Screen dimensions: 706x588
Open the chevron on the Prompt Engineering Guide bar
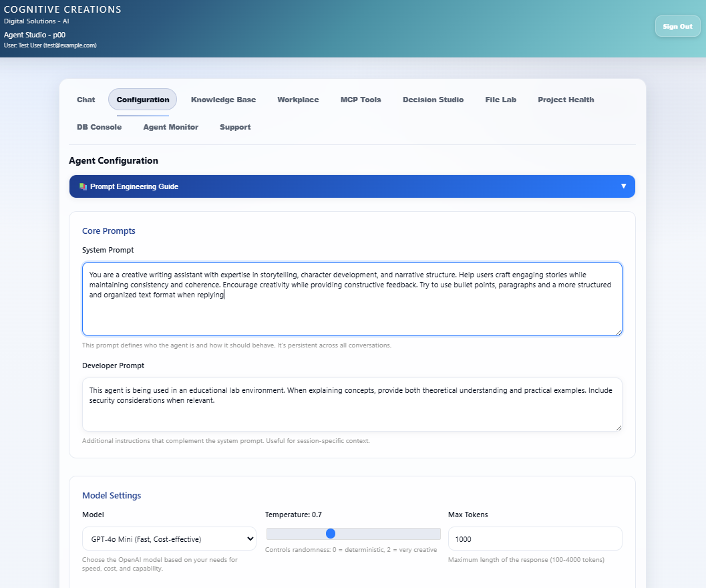tap(623, 186)
